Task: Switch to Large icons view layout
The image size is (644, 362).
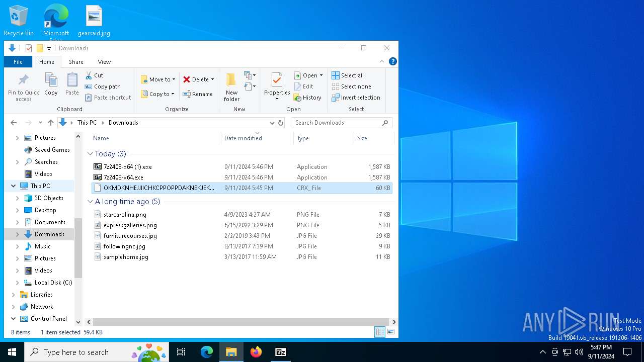Action: 391,332
